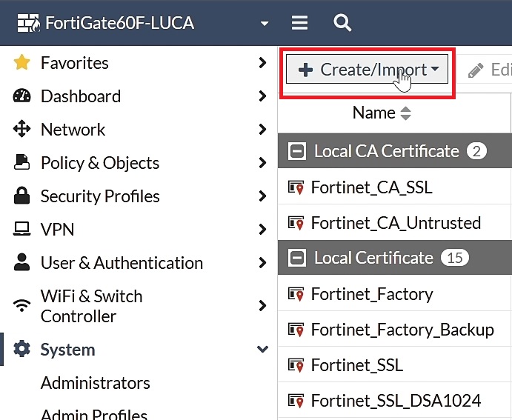Screen dimensions: 512x420
Task: Click the FortiGate firewall logo icon
Action: coord(29,23)
